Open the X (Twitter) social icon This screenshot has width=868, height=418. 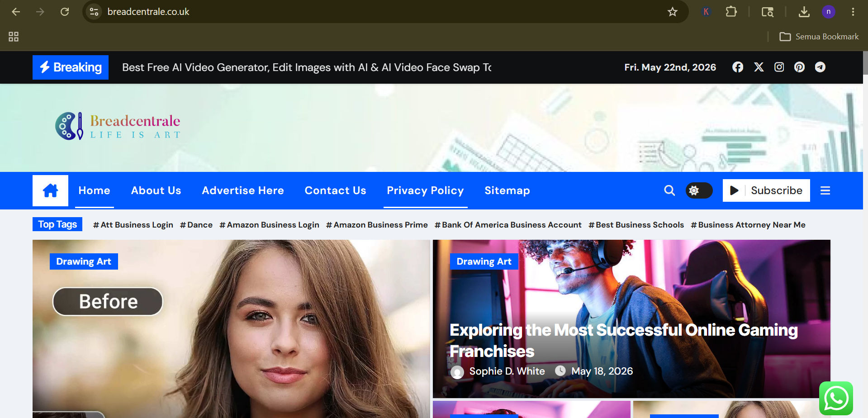[x=759, y=67]
